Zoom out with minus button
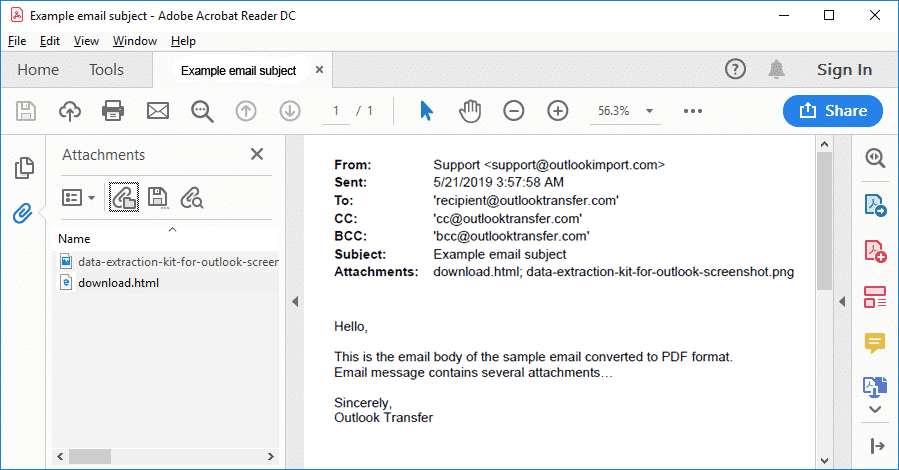The image size is (899, 470). pyautogui.click(x=514, y=111)
